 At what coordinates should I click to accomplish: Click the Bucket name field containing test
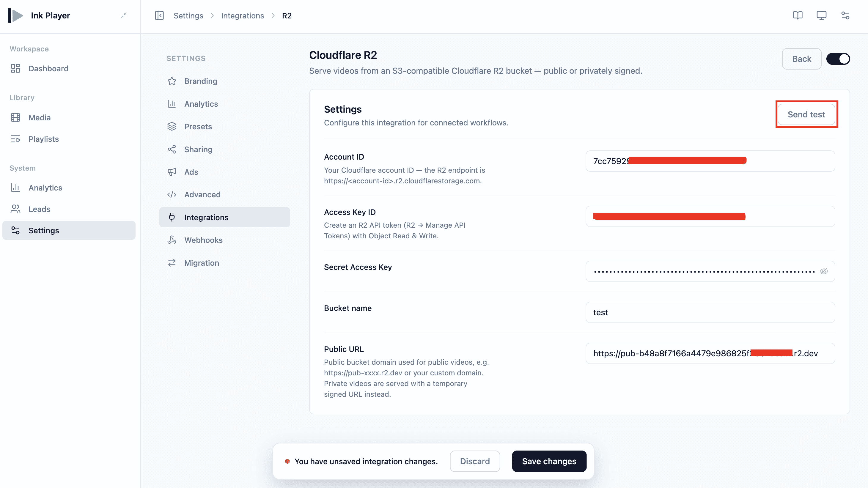pos(710,312)
